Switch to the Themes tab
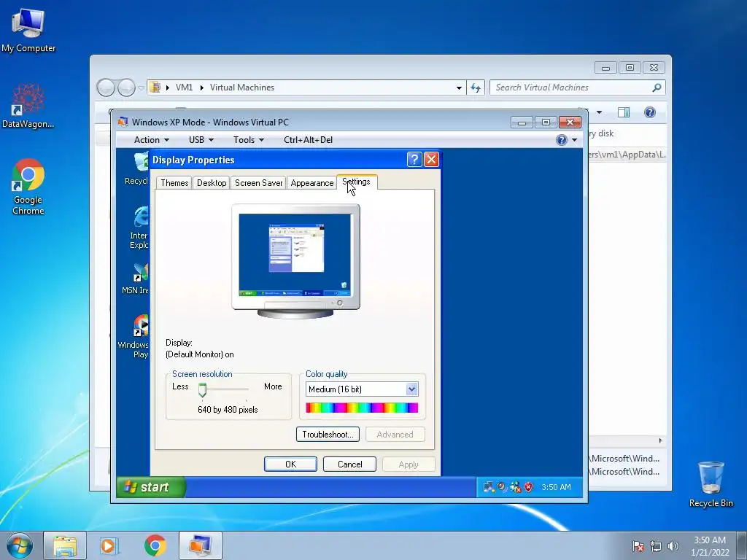The width and height of the screenshot is (747, 560). 174,183
